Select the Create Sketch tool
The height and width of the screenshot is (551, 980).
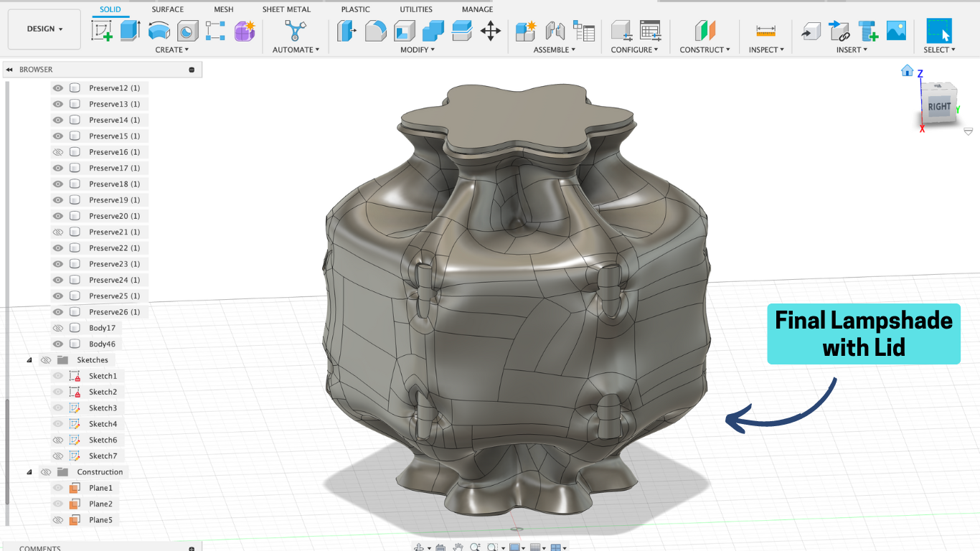(102, 30)
